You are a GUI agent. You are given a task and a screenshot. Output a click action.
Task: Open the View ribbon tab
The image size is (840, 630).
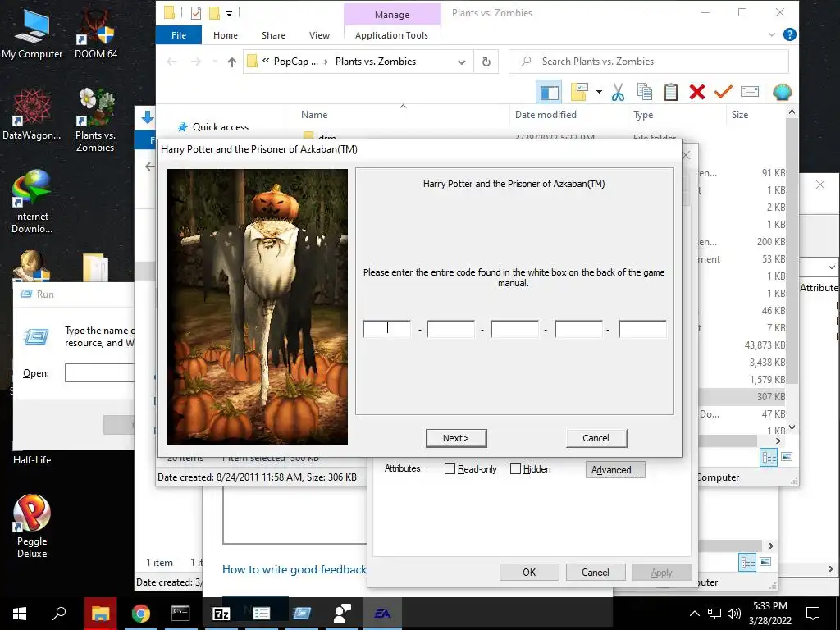point(319,35)
